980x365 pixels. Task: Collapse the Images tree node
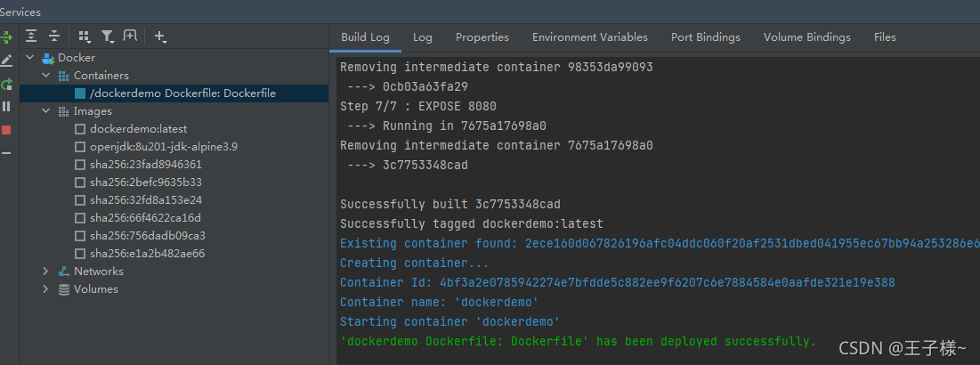(45, 111)
